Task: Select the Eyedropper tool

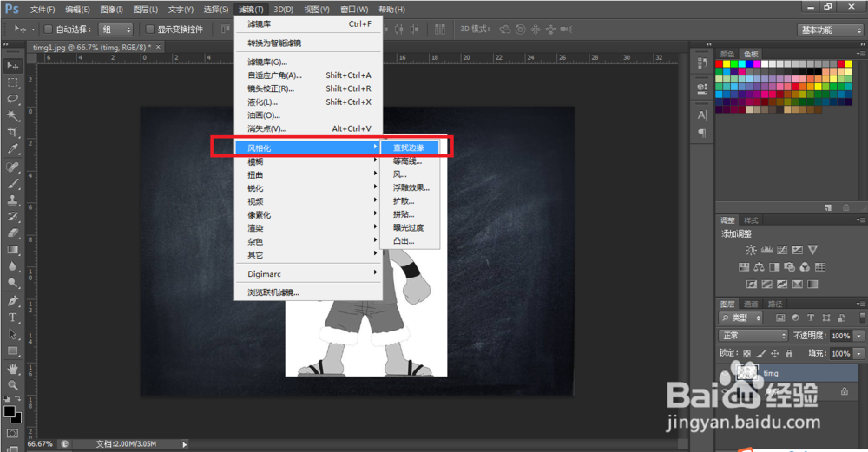Action: coord(12,149)
